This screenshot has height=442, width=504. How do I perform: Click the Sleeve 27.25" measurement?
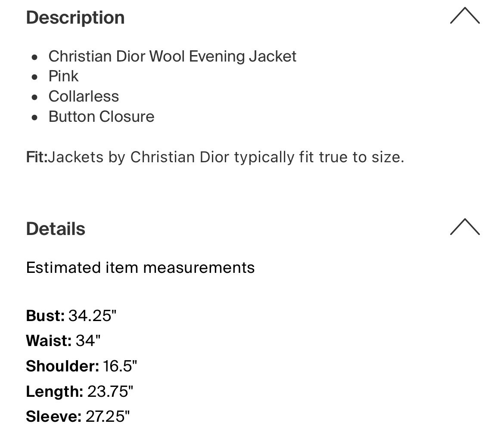tap(77, 417)
